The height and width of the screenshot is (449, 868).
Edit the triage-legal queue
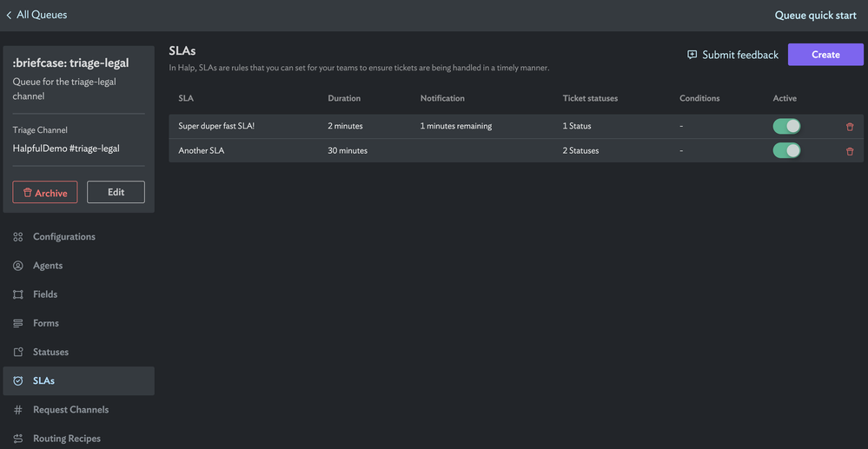click(116, 192)
